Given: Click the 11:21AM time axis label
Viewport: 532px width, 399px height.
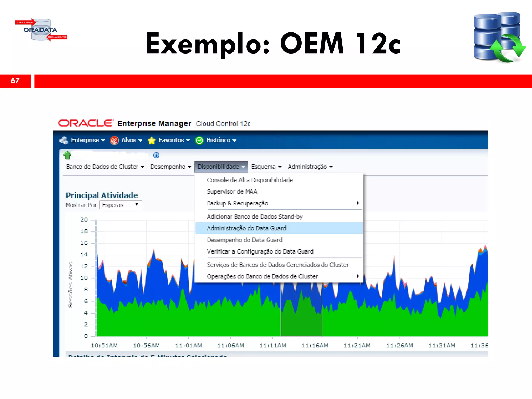Looking at the screenshot, I should tap(357, 345).
